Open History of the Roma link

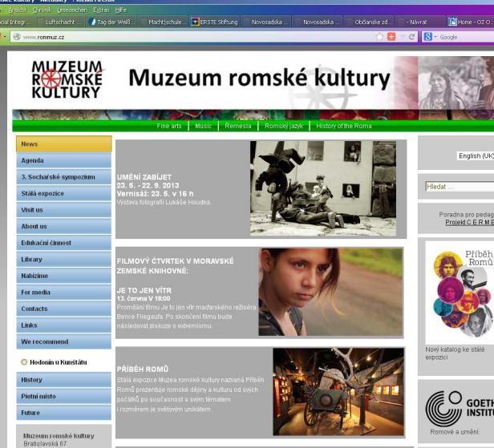[x=344, y=126]
